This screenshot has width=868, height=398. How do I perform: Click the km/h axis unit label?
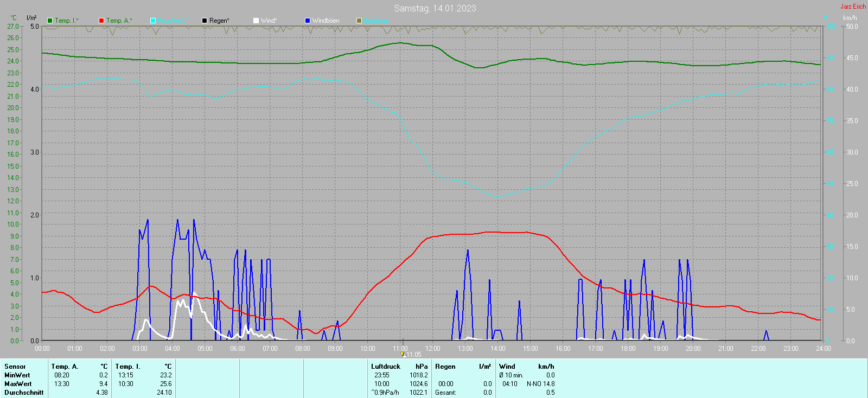[x=850, y=18]
